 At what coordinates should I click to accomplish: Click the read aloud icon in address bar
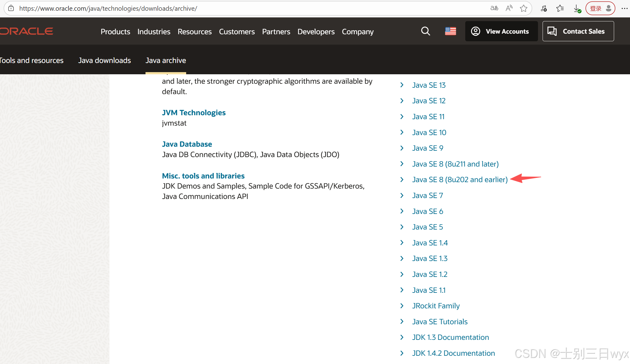point(509,8)
